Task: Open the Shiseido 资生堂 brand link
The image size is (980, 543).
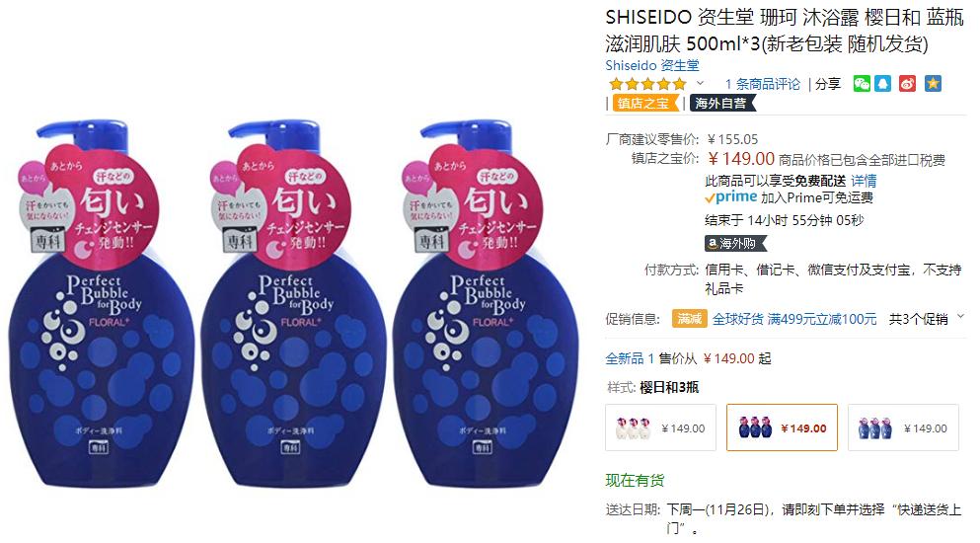Action: [x=652, y=65]
